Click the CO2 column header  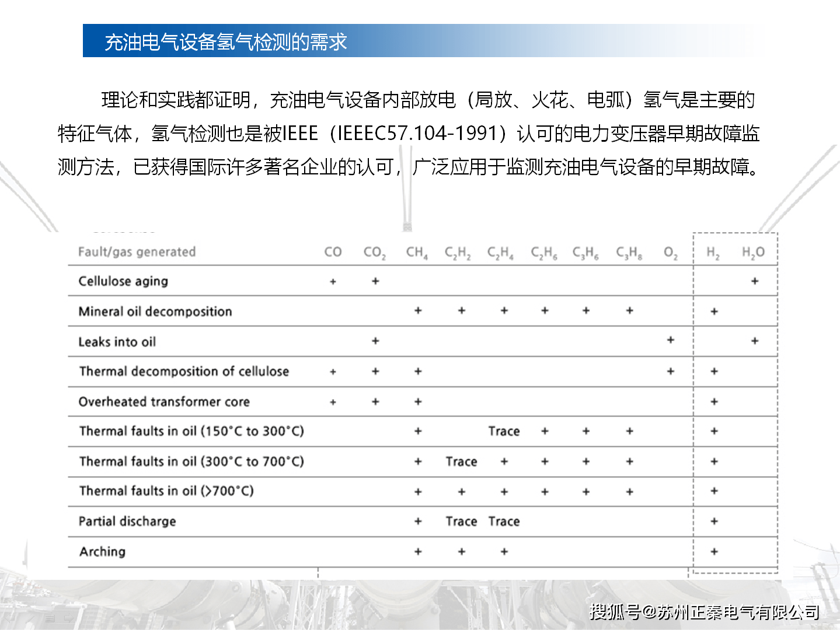[374, 252]
